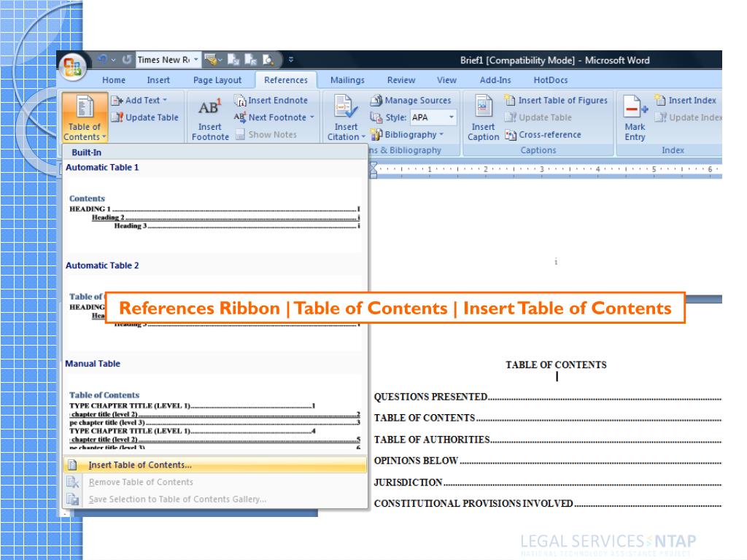The image size is (747, 560).
Task: Open the citation Style APA dropdown
Action: click(x=451, y=117)
